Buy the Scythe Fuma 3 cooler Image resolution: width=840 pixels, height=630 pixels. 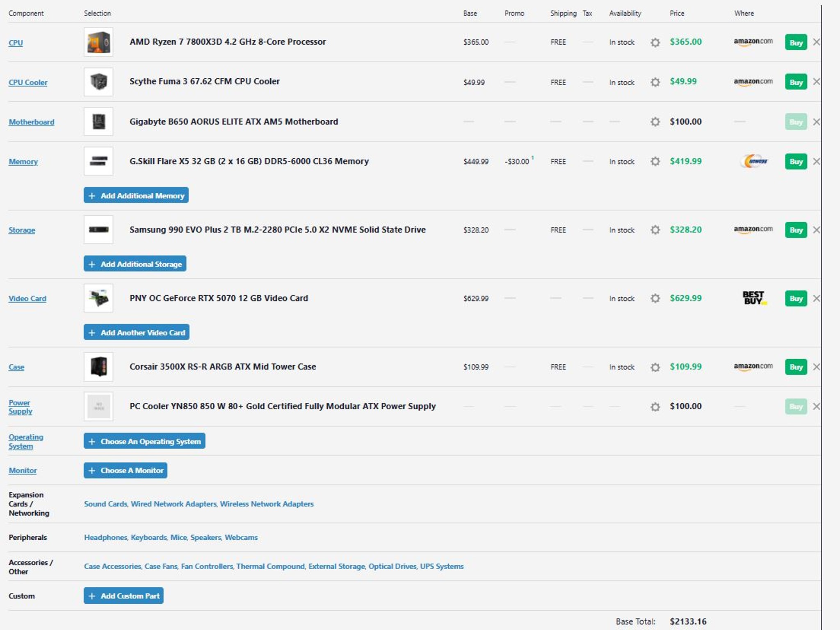[796, 82]
